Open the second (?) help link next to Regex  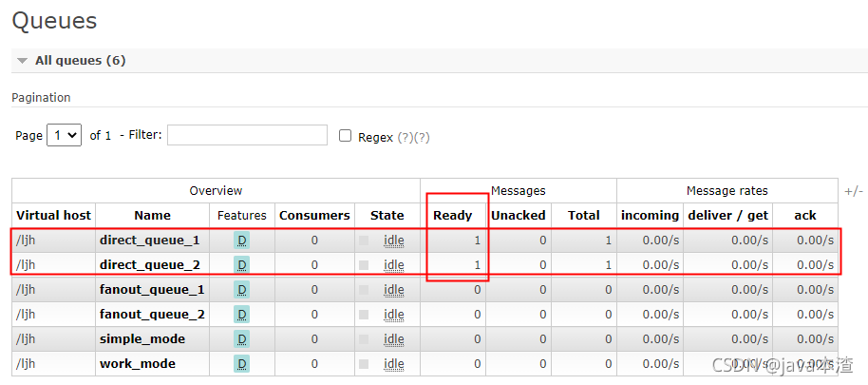[x=422, y=138]
